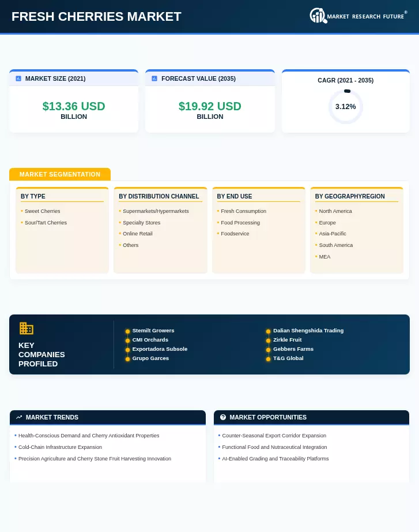Click Others under Distribution Channel
This screenshot has height=532, width=419.
tap(130, 245)
